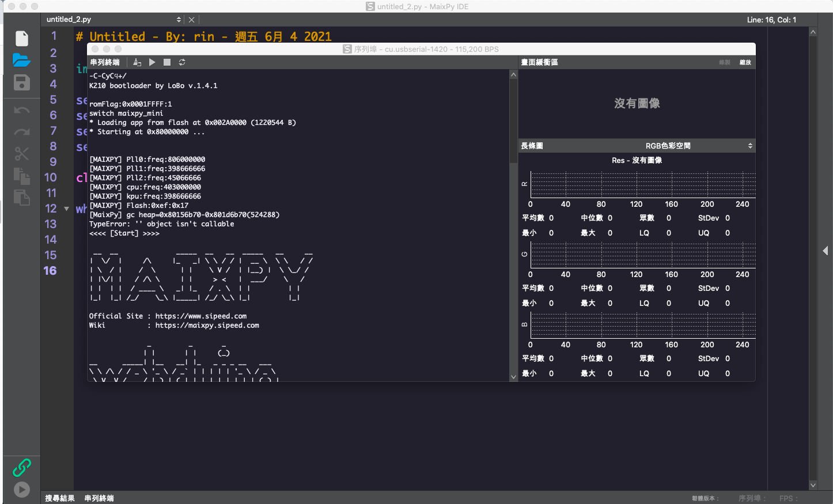This screenshot has width=833, height=504.
Task: Open a file using the blue folder icon
Action: point(21,60)
